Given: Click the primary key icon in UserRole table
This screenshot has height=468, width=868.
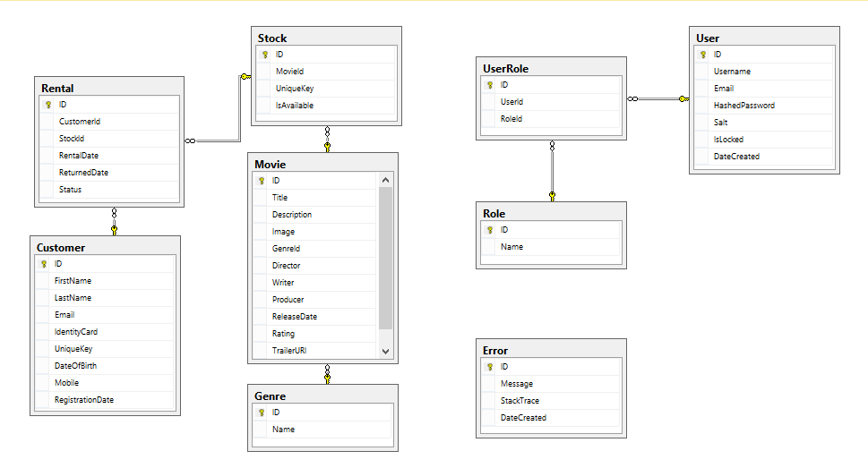Looking at the screenshot, I should pyautogui.click(x=490, y=85).
